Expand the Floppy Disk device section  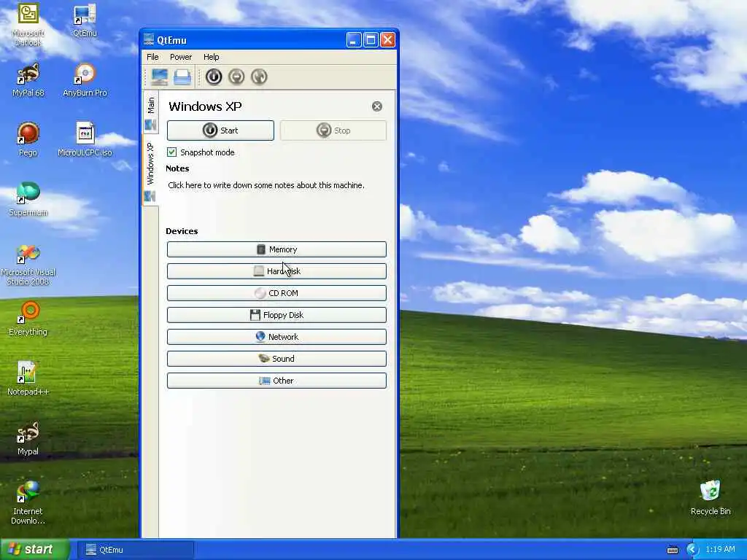tap(276, 315)
